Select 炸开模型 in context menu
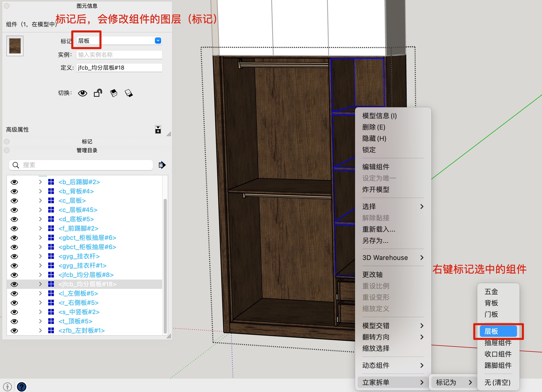Image resolution: width=542 pixels, height=392 pixels. click(x=393, y=190)
